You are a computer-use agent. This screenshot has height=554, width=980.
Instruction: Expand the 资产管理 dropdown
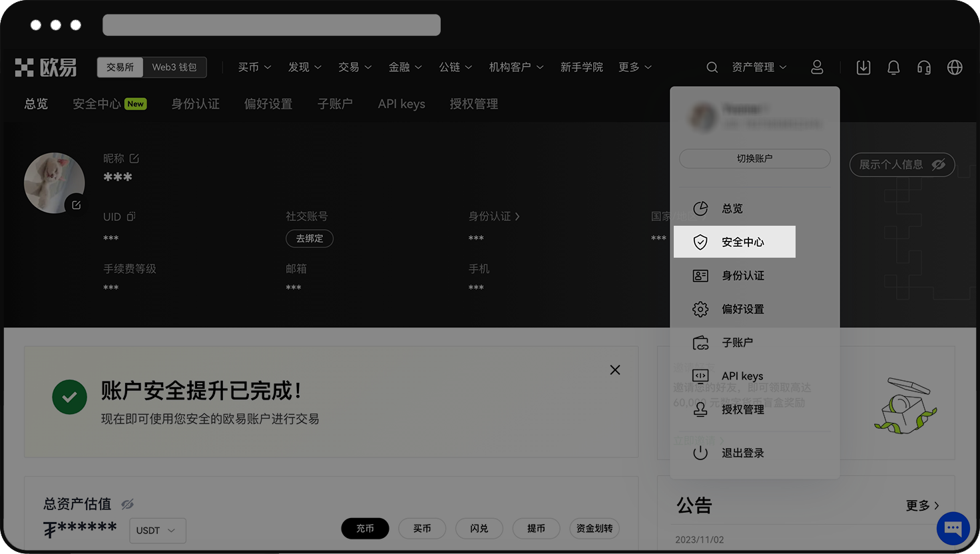pyautogui.click(x=759, y=67)
